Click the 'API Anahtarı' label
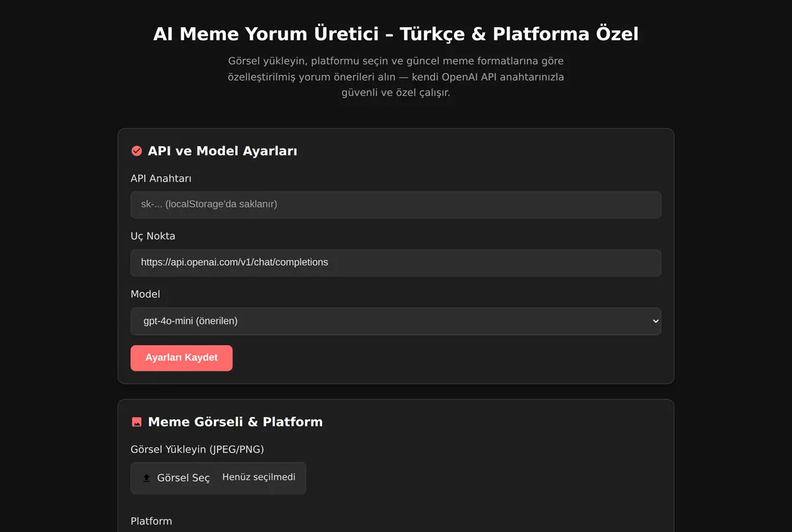 [161, 178]
